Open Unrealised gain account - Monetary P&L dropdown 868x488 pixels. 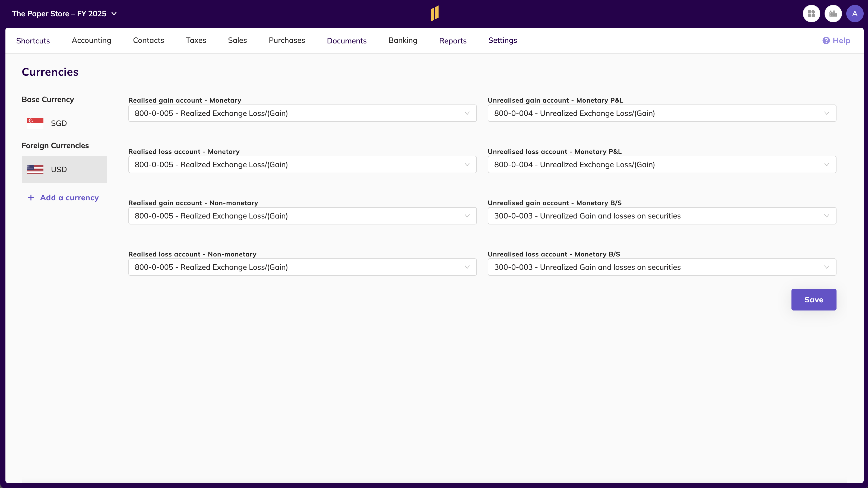click(x=662, y=113)
